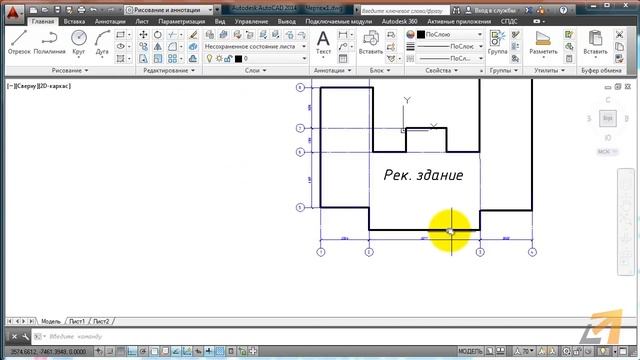Open the current layer 0 dropdown

coord(256,59)
